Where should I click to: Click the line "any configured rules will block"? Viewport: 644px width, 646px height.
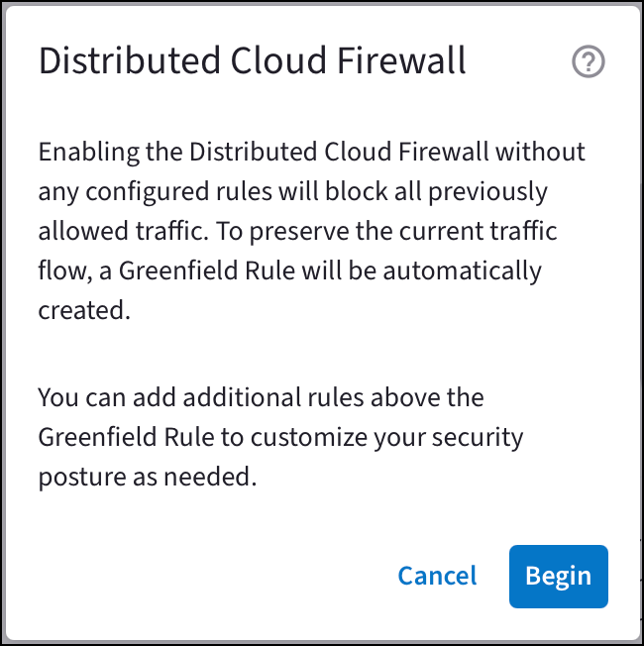292,192
